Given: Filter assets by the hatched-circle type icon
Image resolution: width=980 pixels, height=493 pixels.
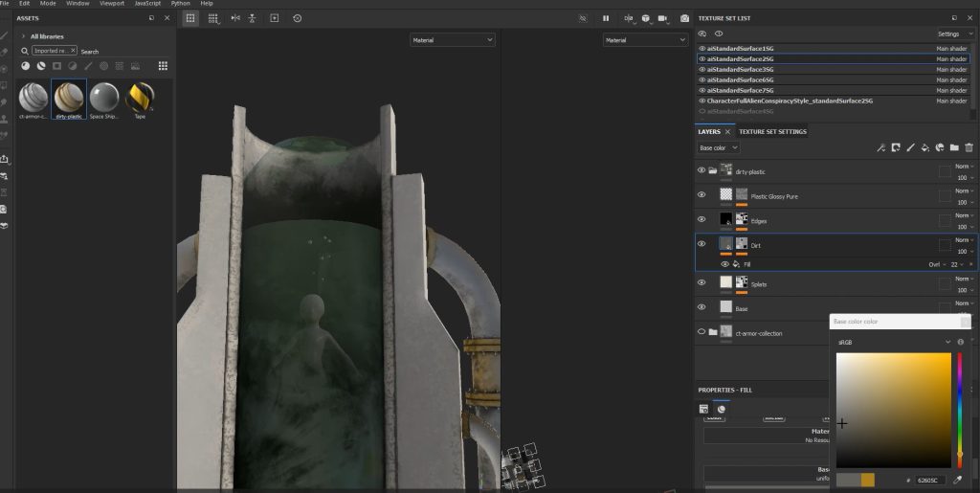Looking at the screenshot, I should (x=103, y=66).
